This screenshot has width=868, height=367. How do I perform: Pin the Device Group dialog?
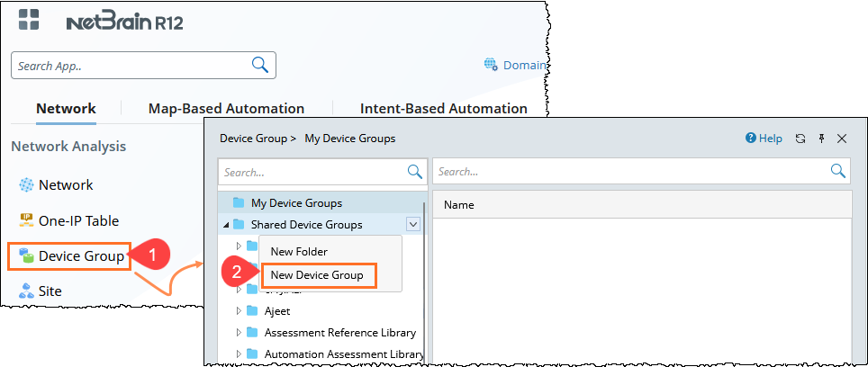tap(821, 139)
